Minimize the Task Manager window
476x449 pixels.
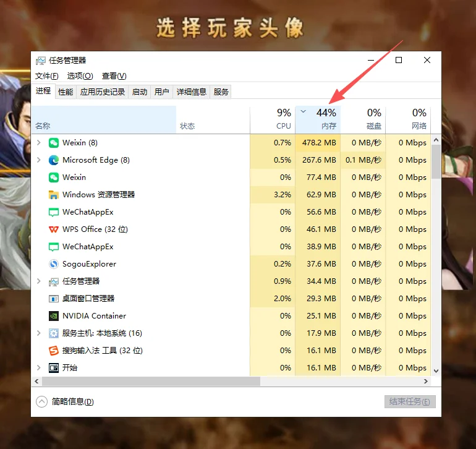click(x=371, y=60)
